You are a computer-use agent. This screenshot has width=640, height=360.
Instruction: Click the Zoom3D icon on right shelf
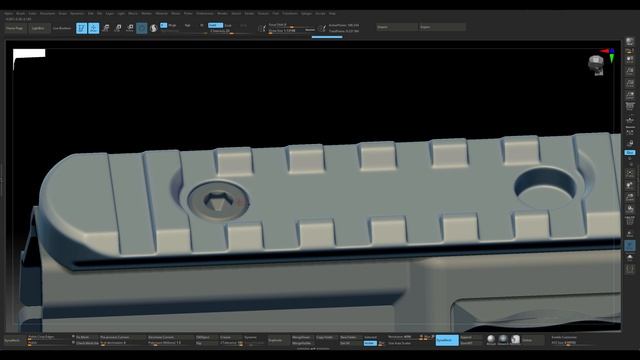630,197
